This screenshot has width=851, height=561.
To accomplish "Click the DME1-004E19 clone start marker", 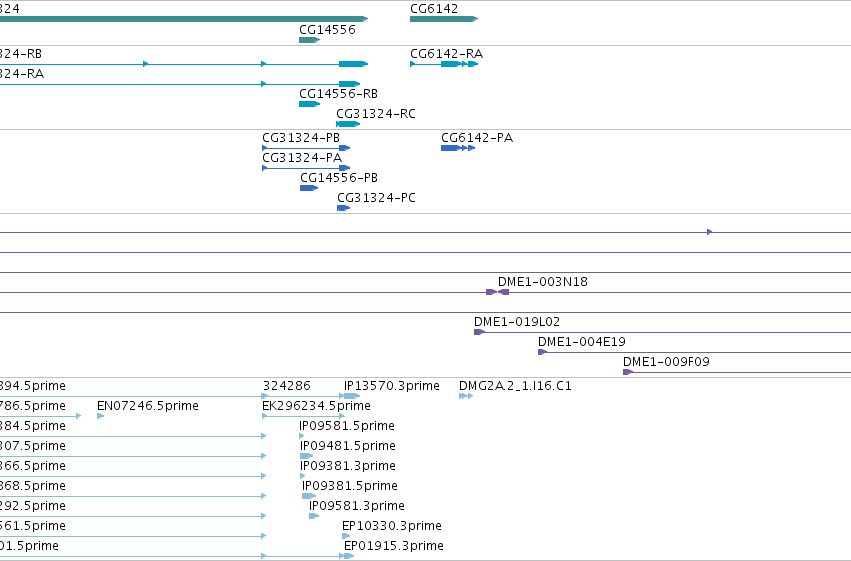I will coord(542,352).
